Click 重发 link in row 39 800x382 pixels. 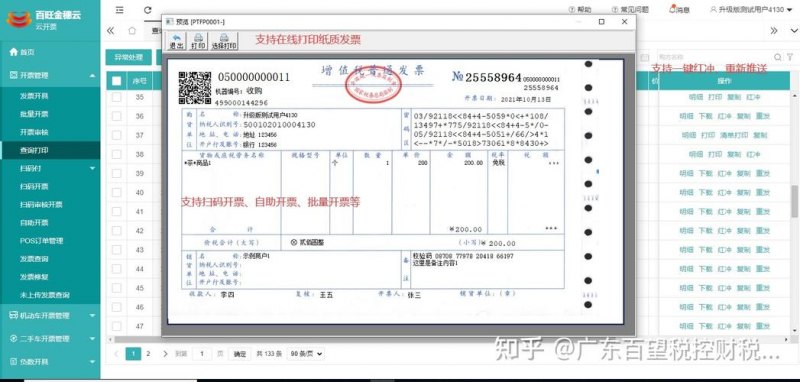(763, 173)
